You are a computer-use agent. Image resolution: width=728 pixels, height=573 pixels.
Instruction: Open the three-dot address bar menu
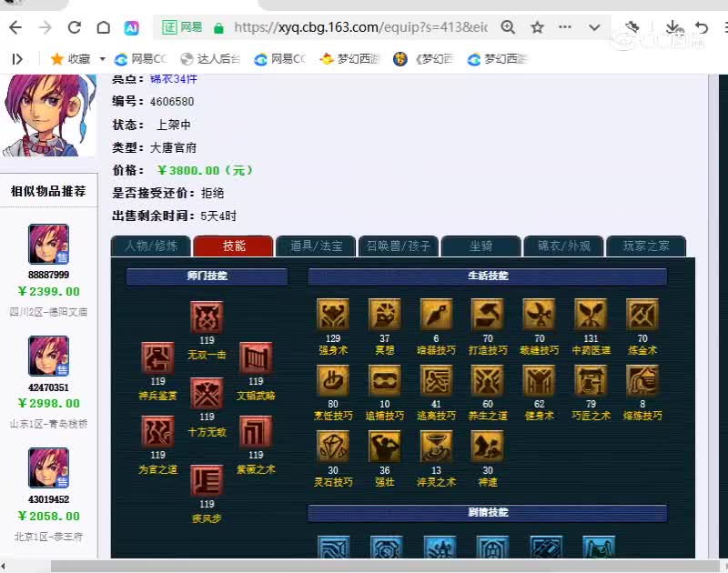(565, 27)
